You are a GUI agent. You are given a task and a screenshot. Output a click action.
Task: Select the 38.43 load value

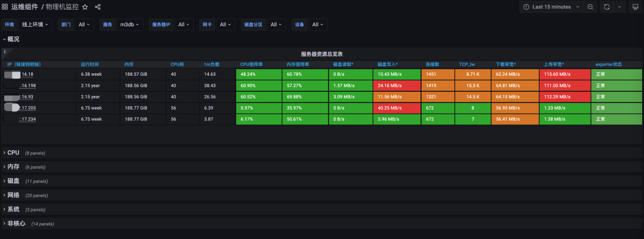pos(218,85)
